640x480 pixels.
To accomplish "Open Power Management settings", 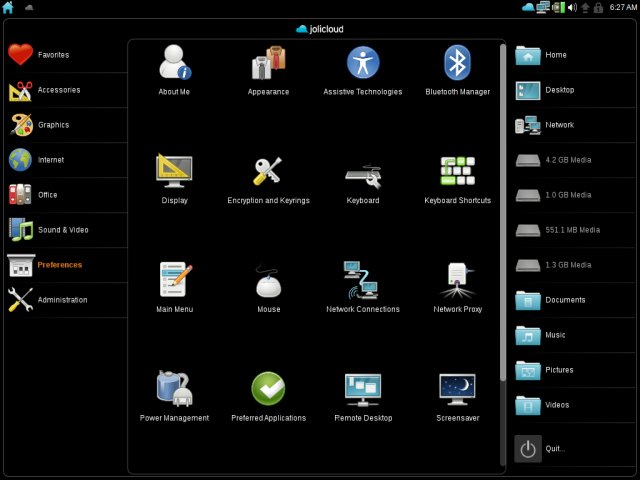I will 174,391.
